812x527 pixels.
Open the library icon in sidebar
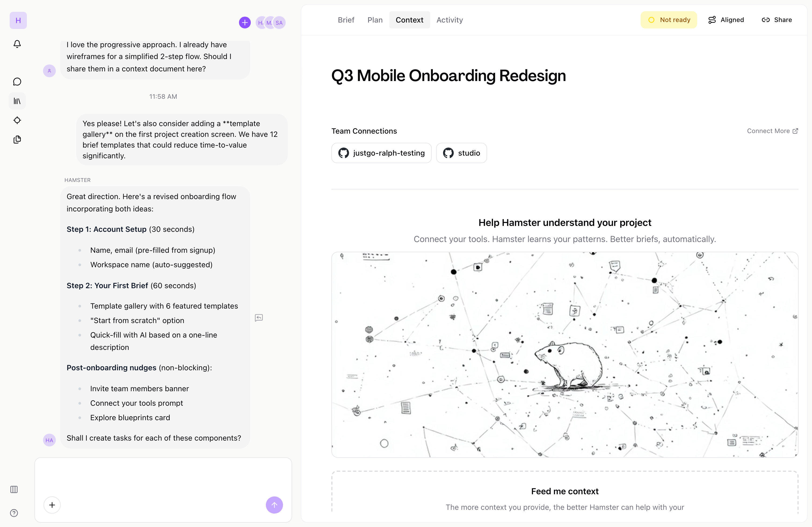17,101
